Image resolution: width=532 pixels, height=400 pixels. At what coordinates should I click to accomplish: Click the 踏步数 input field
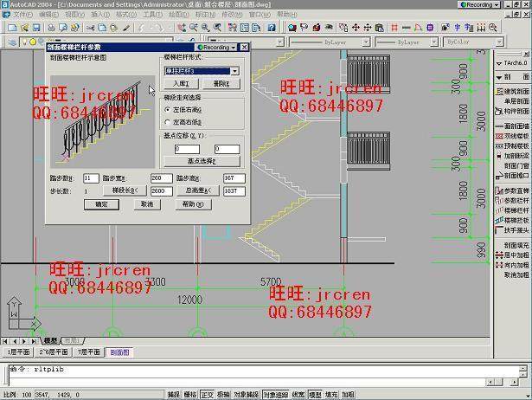(x=91, y=178)
